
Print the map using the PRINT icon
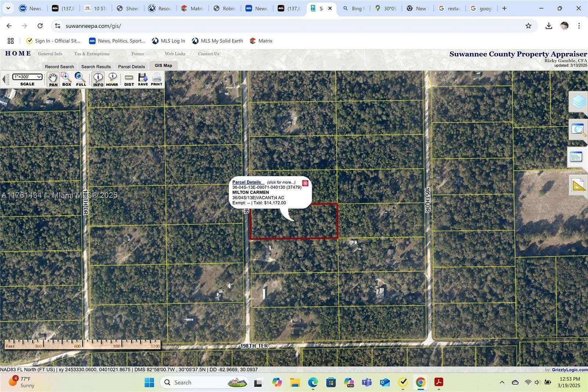tap(156, 79)
